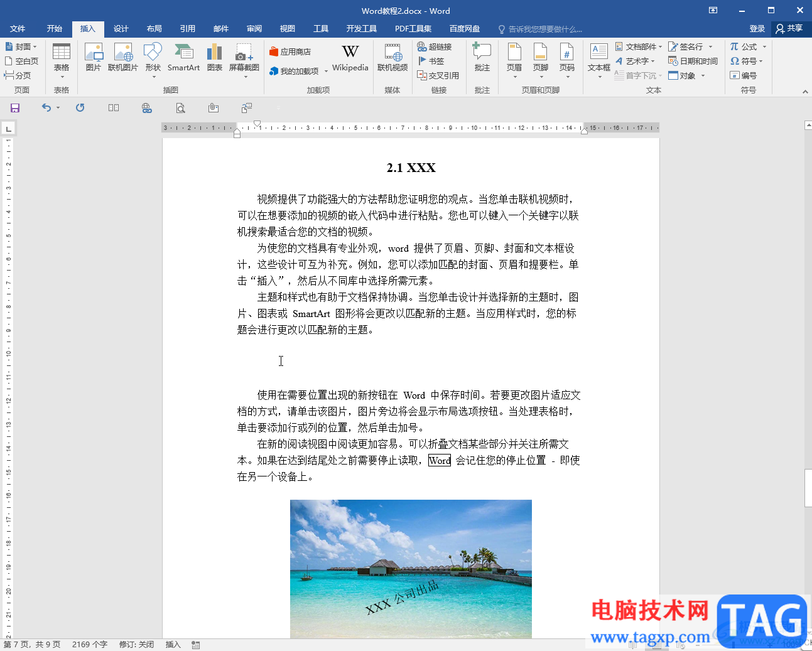
Task: Toggle track changes via 修订: 关闭 in status bar
Action: (x=136, y=645)
